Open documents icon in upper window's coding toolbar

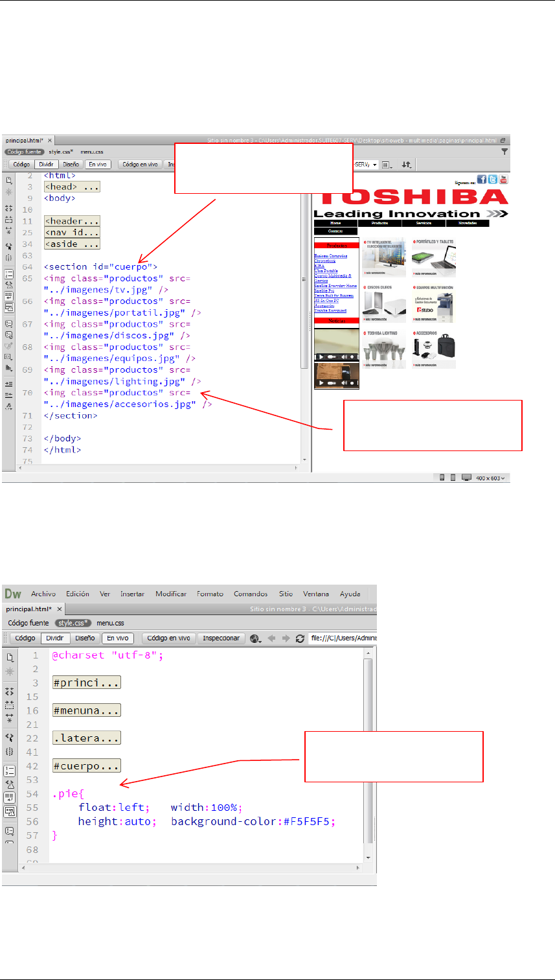click(9, 181)
